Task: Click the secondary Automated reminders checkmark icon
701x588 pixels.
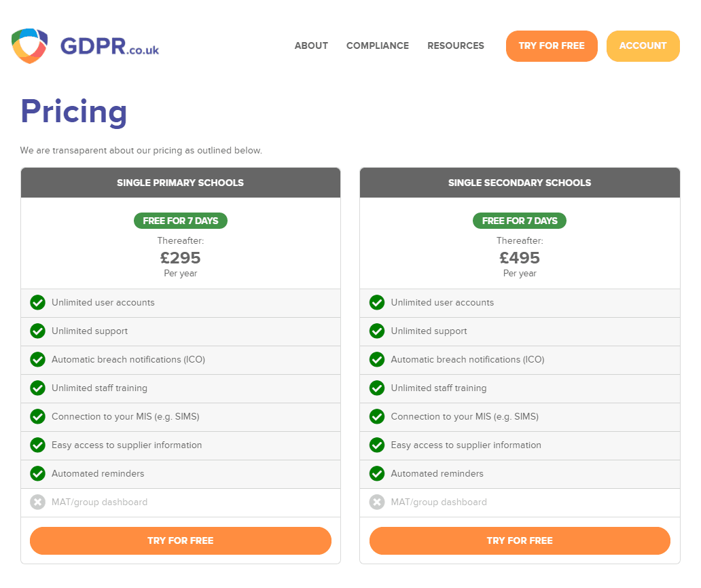Action: click(x=377, y=474)
